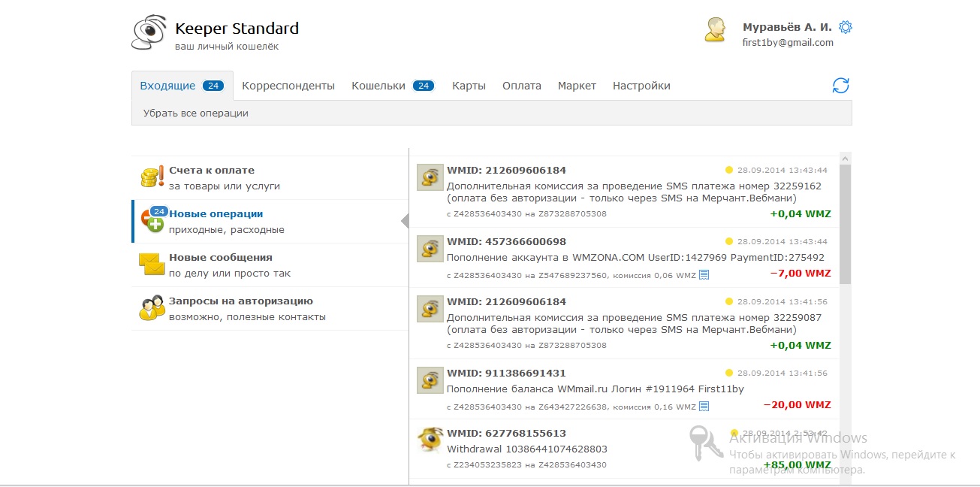Click the Withdrawal 10386441074628803 description

[x=527, y=449]
